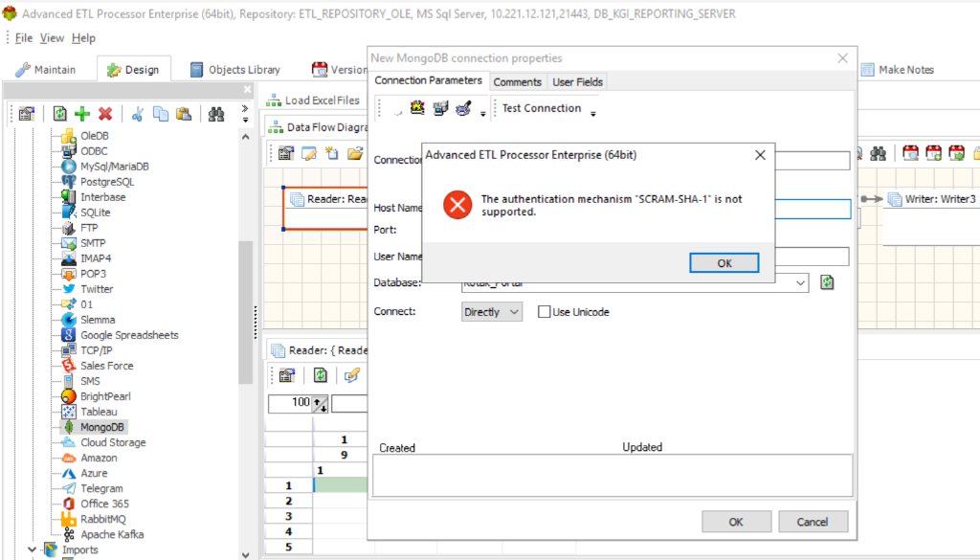980x560 pixels.
Task: Select MySql/MariaDB connection type
Action: click(115, 167)
